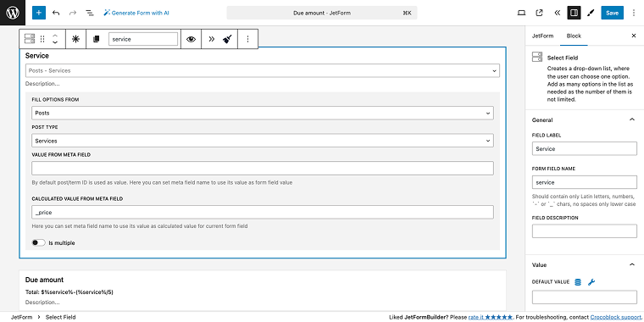The height and width of the screenshot is (322, 644).
Task: Move block down
Action: pyautogui.click(x=55, y=42)
